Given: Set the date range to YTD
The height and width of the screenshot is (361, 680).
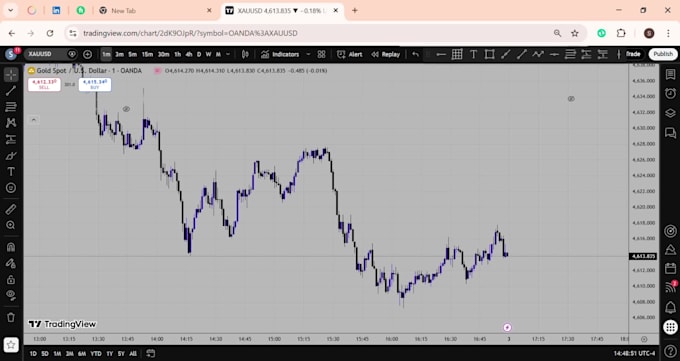Looking at the screenshot, I should pos(95,354).
